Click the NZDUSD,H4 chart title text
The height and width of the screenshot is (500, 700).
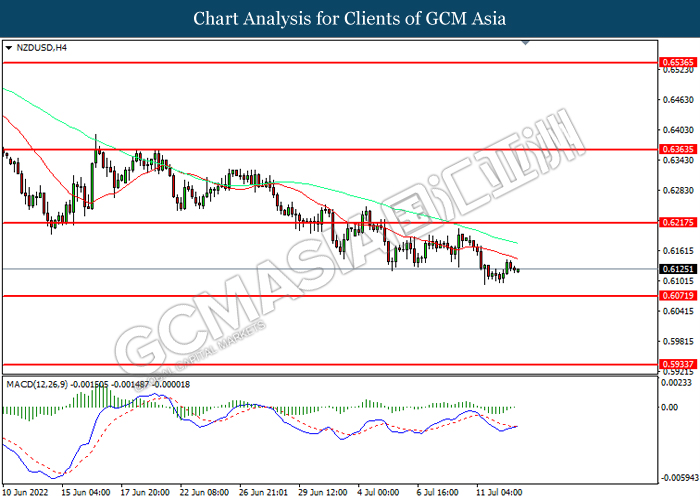coord(42,48)
